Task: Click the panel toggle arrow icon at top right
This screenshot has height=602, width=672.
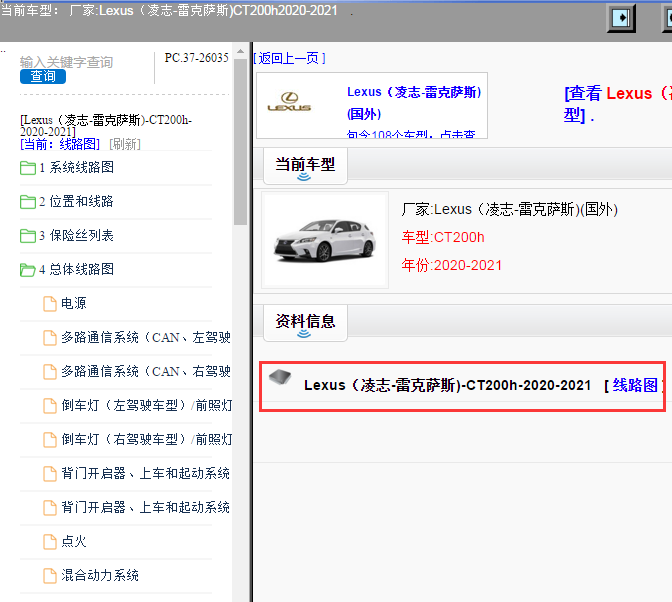Action: (621, 18)
